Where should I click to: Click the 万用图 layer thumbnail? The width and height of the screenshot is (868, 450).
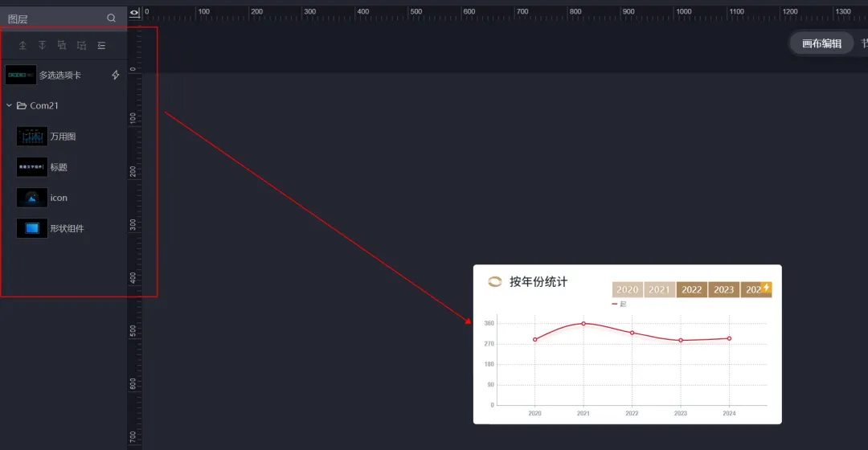tap(32, 136)
